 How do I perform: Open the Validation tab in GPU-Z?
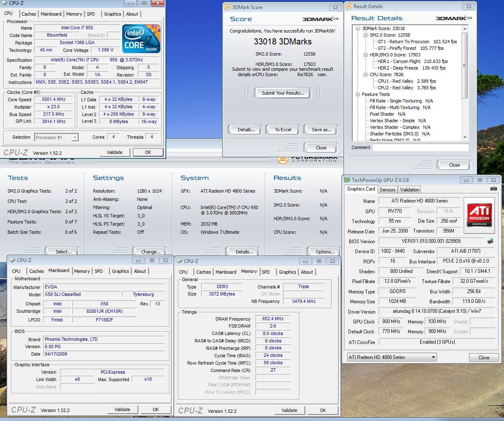pos(410,190)
